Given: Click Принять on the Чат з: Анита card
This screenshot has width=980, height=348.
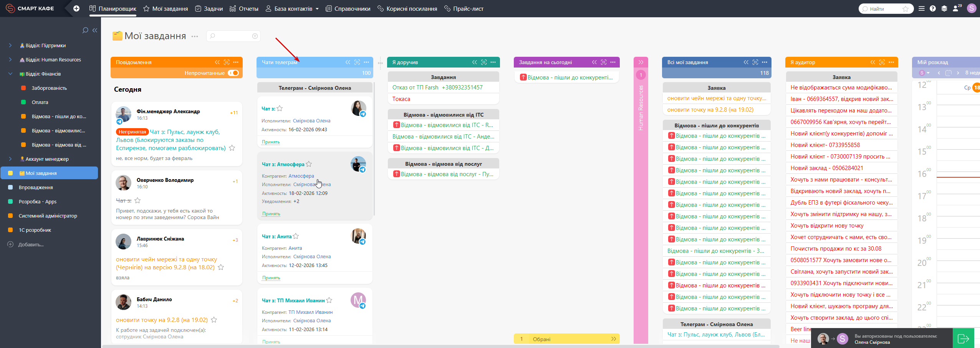Looking at the screenshot, I should click(271, 278).
